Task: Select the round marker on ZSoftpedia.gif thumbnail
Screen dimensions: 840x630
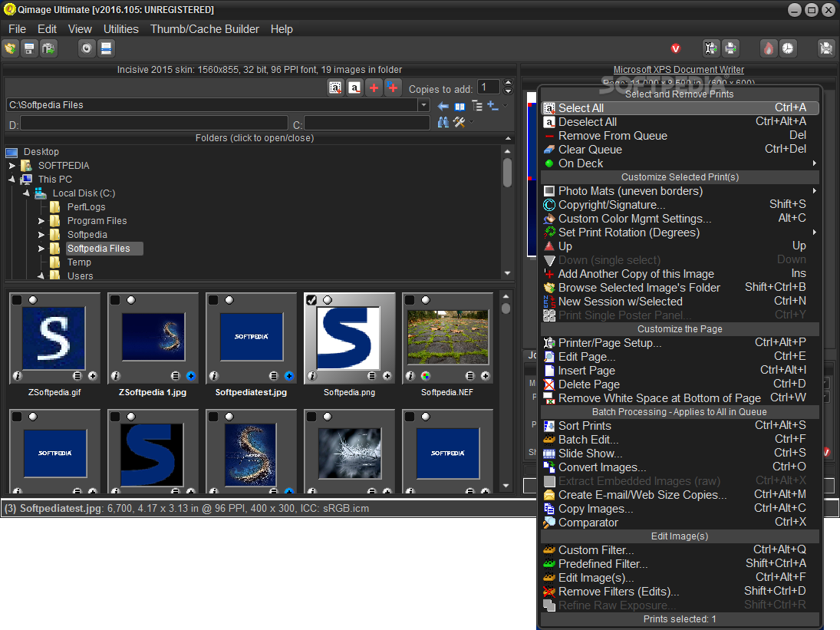Action: pyautogui.click(x=33, y=300)
